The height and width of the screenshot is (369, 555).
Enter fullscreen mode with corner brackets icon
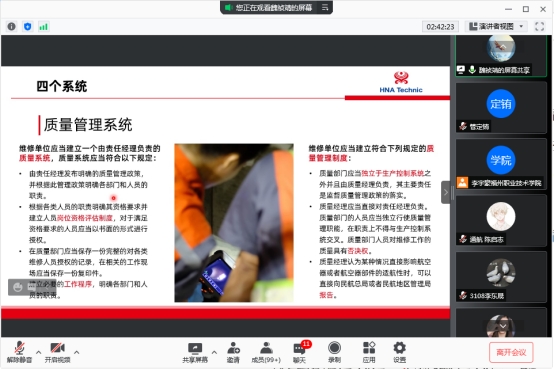(539, 27)
